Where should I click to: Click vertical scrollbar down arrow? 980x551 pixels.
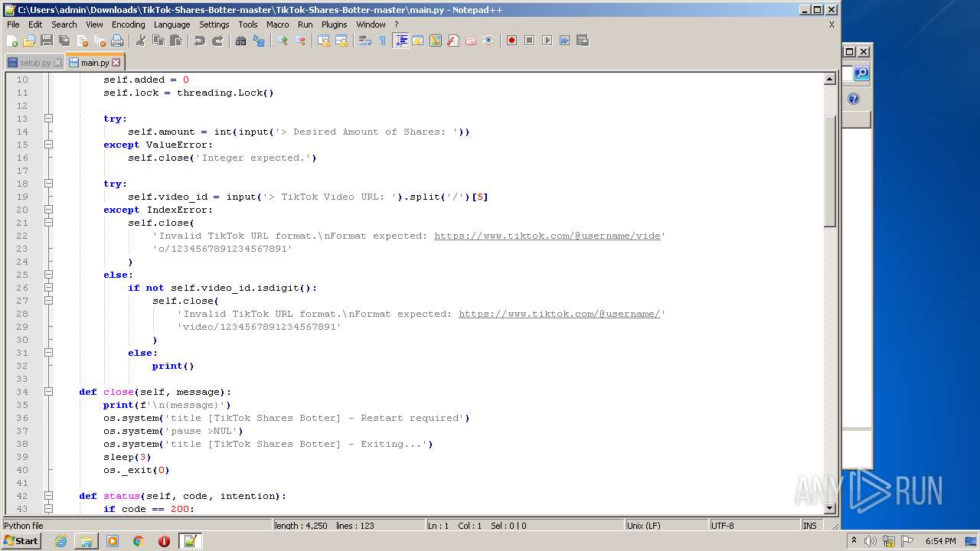(829, 508)
